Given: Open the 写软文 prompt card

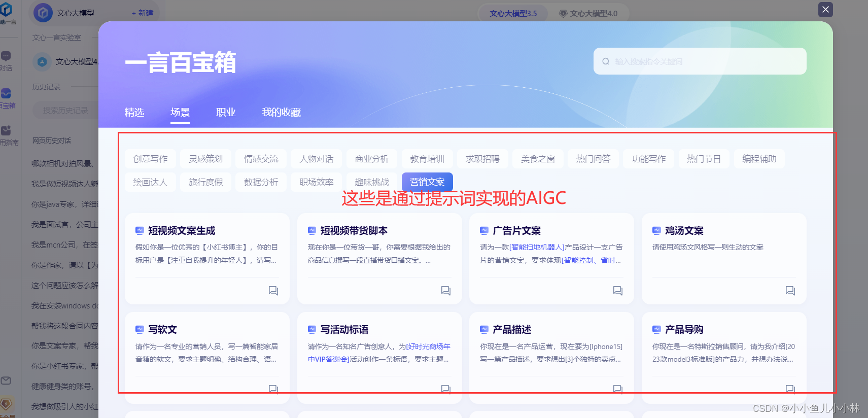Looking at the screenshot, I should pyautogui.click(x=207, y=358).
